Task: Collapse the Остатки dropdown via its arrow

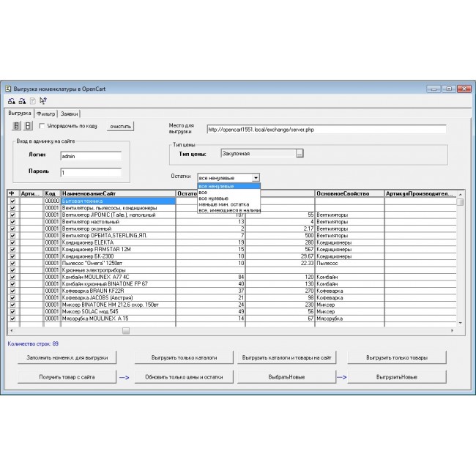Action: (x=255, y=177)
